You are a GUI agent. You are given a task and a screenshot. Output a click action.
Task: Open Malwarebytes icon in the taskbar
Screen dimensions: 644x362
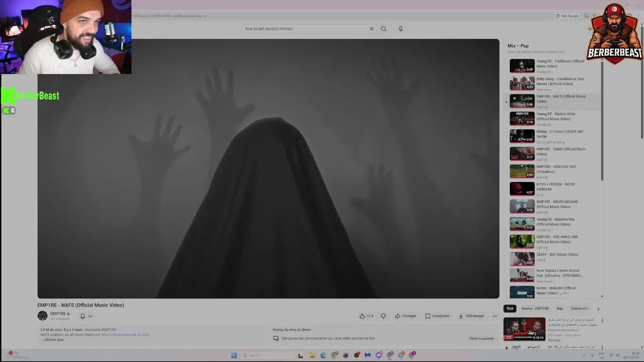(x=368, y=355)
